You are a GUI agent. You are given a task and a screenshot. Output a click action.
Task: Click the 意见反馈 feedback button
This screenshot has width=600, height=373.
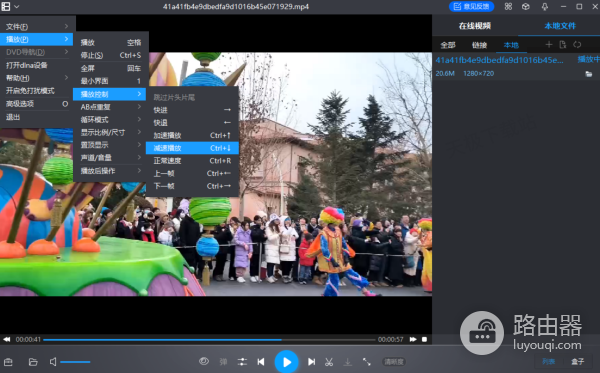click(471, 7)
